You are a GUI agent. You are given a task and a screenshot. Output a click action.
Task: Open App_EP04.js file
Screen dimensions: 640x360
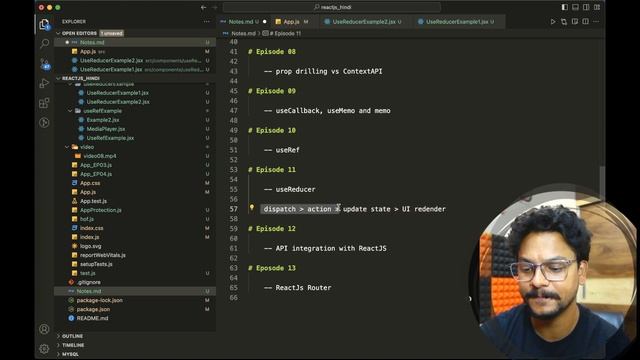click(x=96, y=173)
